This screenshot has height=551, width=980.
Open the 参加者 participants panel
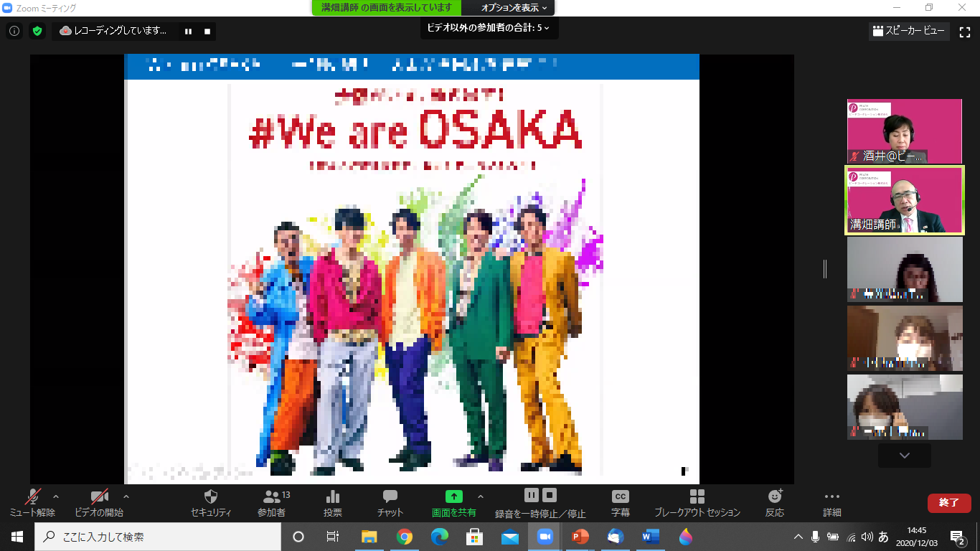pyautogui.click(x=272, y=503)
